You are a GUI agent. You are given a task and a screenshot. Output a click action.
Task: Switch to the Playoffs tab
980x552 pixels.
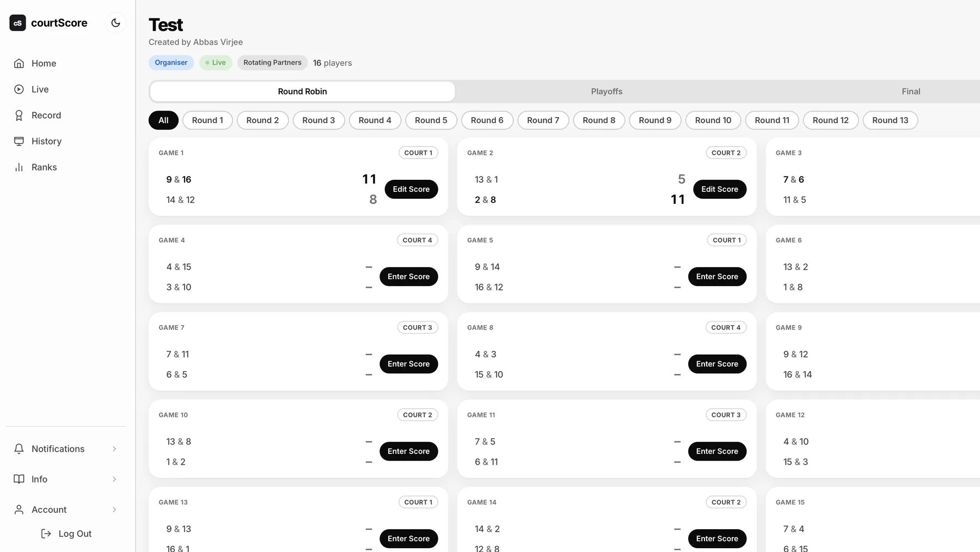click(x=607, y=92)
